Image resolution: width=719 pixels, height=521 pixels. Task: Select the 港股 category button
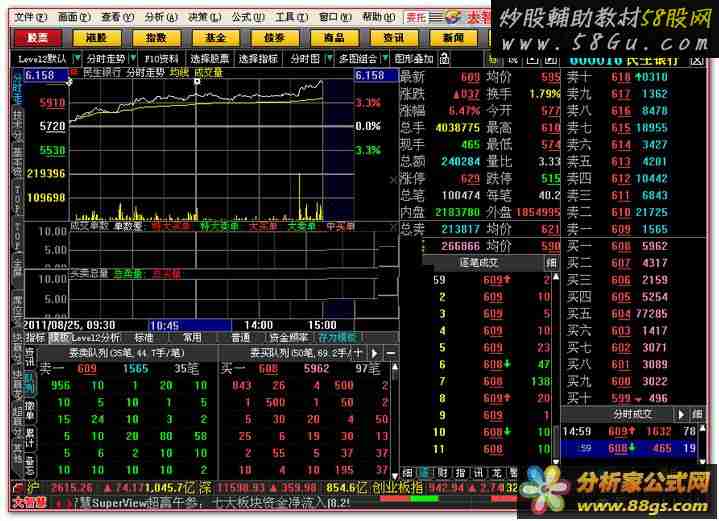pos(97,38)
